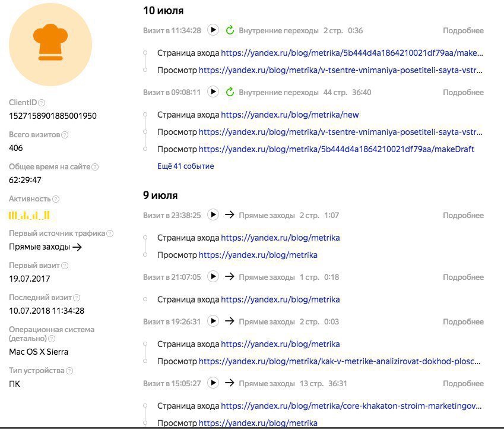Open first Просмотр link under visit 09:08:11

pos(341,132)
